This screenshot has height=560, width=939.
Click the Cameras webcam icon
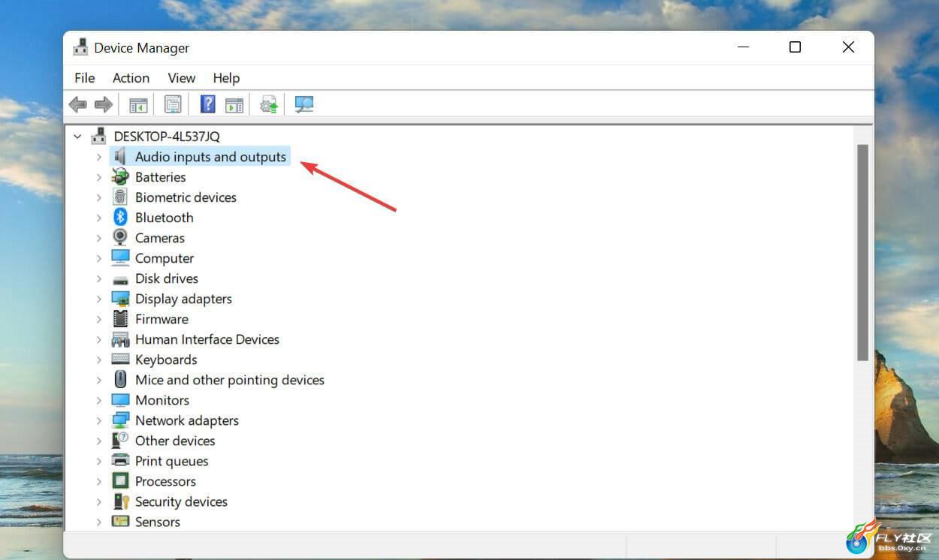[x=120, y=237]
